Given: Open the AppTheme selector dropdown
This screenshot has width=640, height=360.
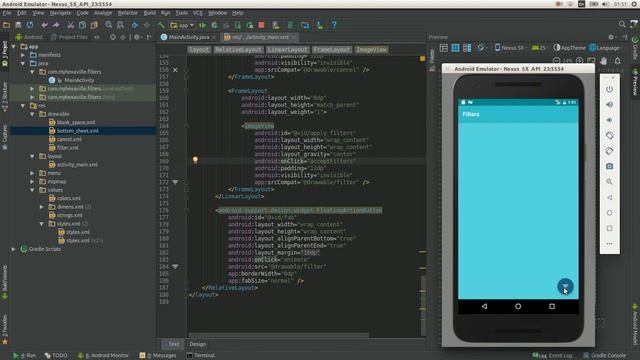Looking at the screenshot, I should 570,48.
